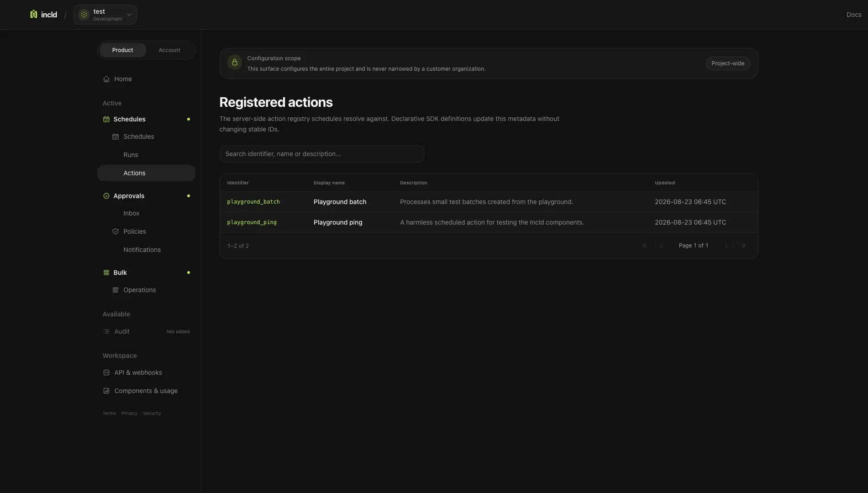Go to the last page arrow
The height and width of the screenshot is (493, 868).
743,246
